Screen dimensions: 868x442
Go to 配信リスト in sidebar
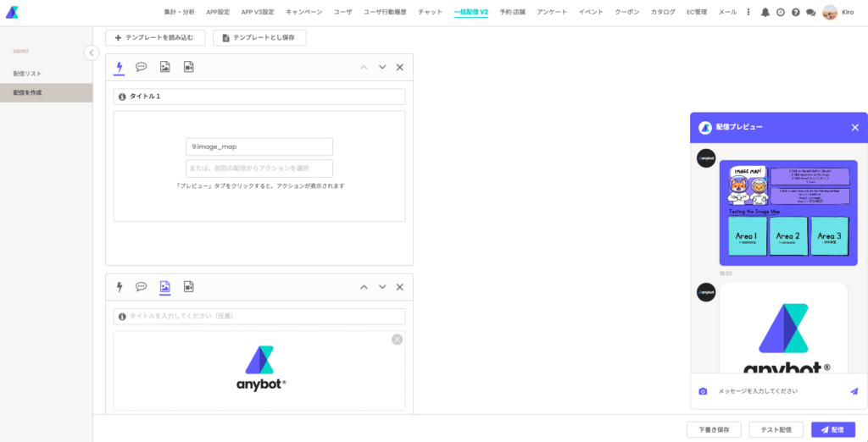(x=27, y=74)
